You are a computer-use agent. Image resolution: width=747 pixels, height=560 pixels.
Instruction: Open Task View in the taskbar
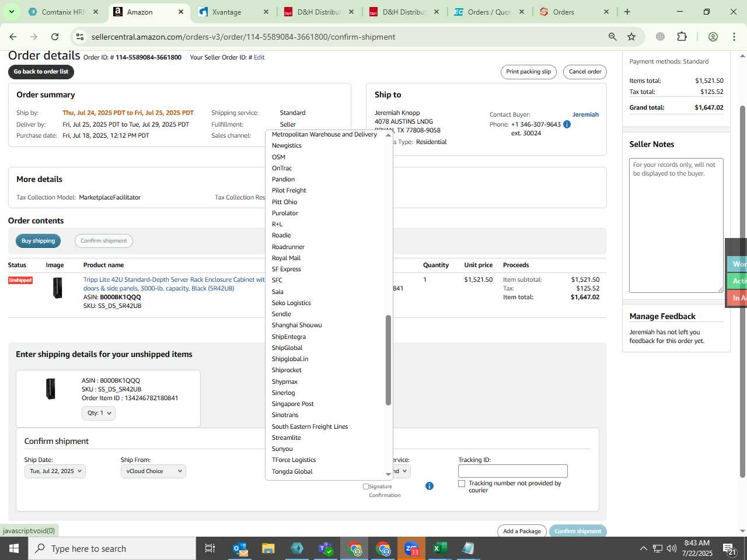210,548
